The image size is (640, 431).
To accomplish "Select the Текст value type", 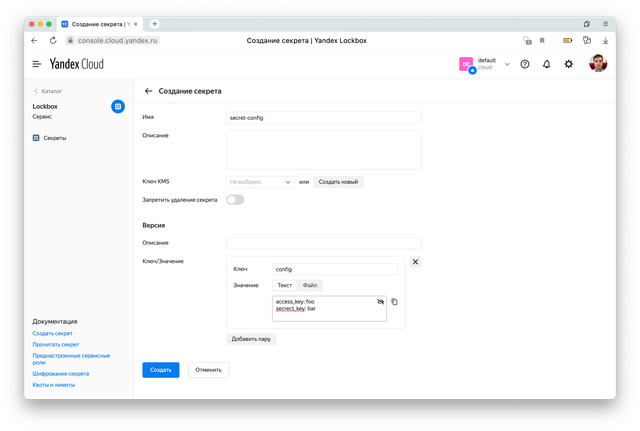I will pos(285,285).
